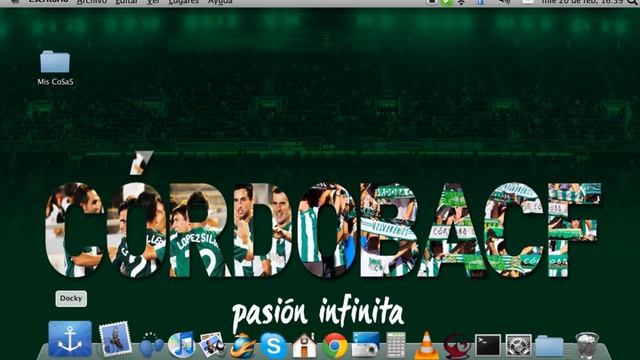
Task: Open the photo viewer icon in the dock
Action: pyautogui.click(x=211, y=345)
